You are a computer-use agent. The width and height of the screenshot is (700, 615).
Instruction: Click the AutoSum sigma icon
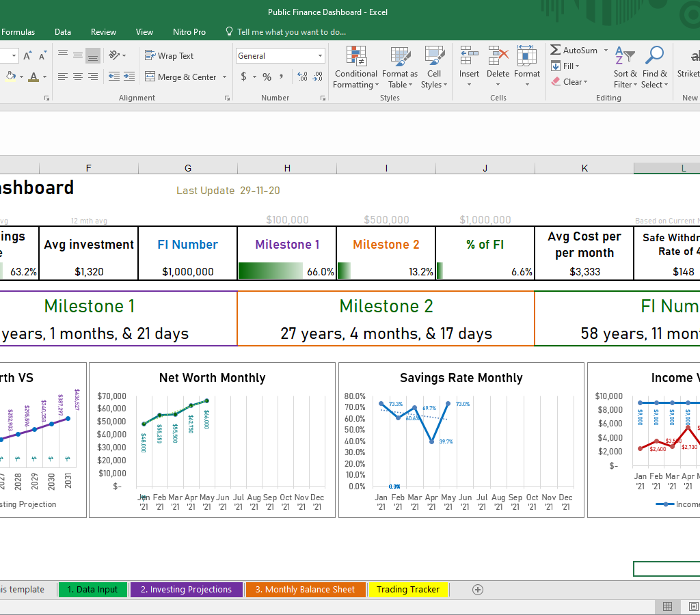click(x=556, y=50)
